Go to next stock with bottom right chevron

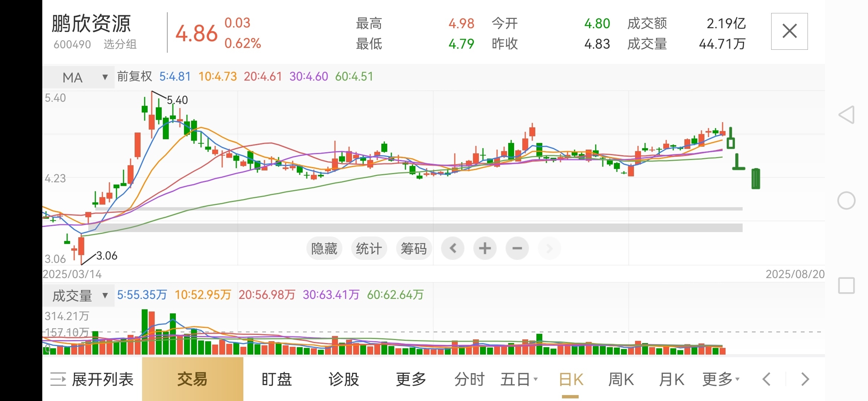click(x=805, y=379)
